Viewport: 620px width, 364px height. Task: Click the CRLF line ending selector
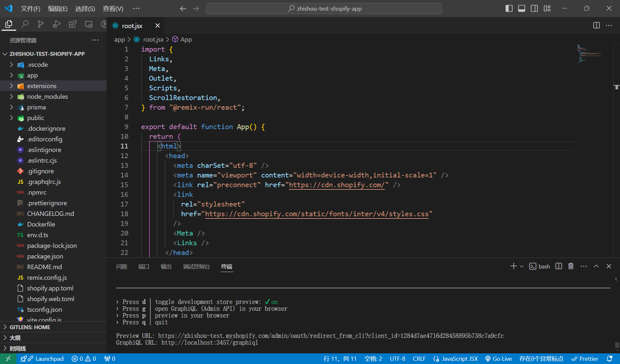[x=419, y=359]
